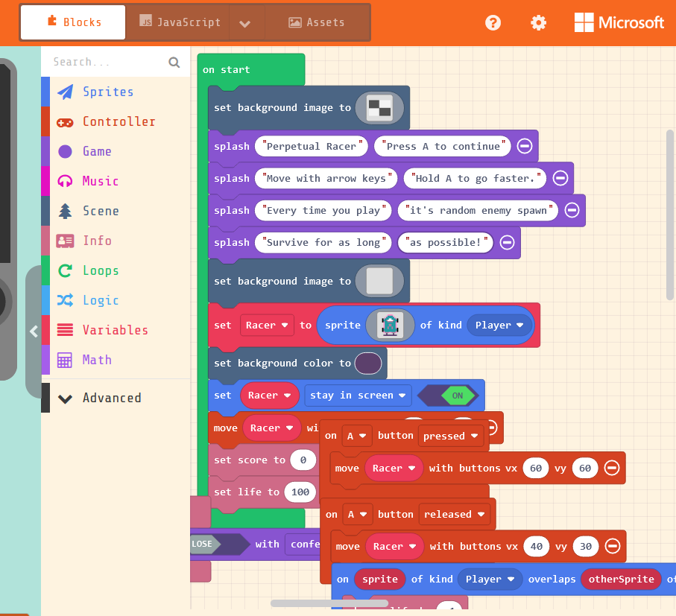
Task: Edit the 'Survive for as long' text
Action: (x=323, y=242)
